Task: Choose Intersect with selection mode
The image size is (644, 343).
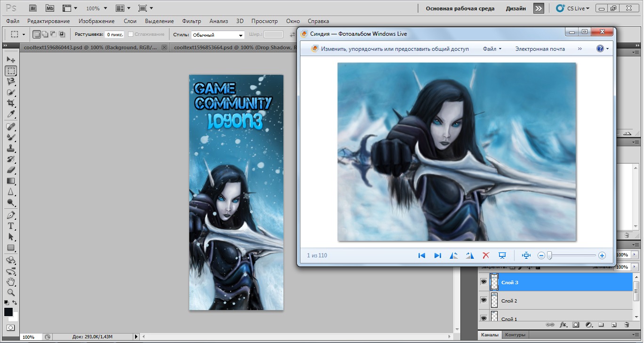Action: pos(62,34)
